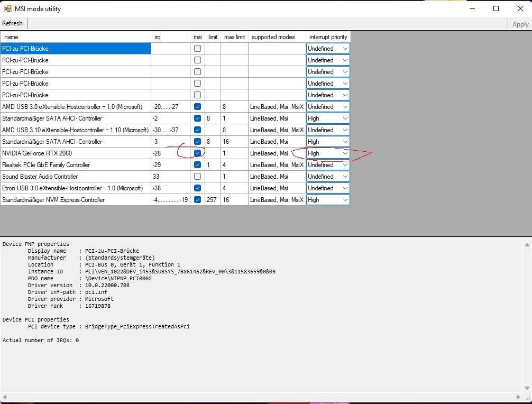Select the highlighted PCI-zu-PCI-Brücke row name
Viewport: 532px width, 404px height.
coord(76,49)
